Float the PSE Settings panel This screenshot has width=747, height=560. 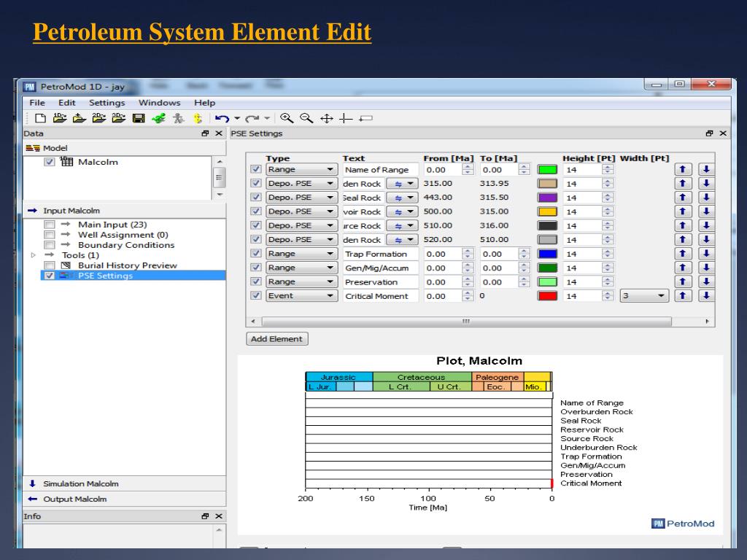(709, 133)
